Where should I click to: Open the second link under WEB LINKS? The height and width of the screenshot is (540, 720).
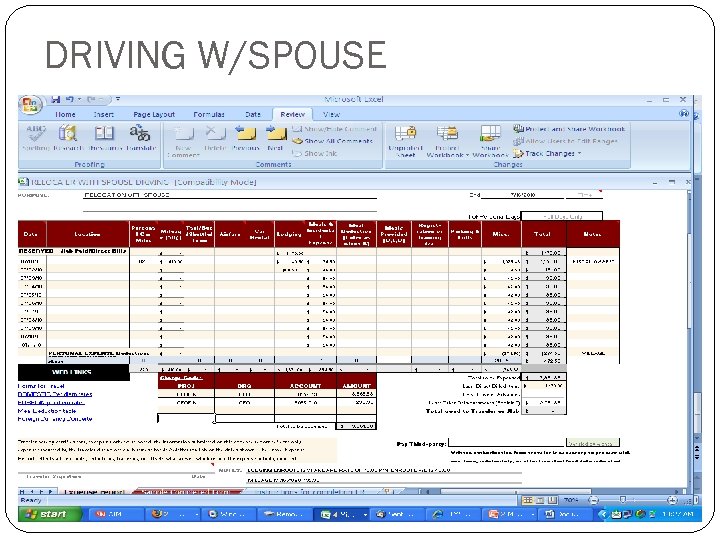click(55, 394)
